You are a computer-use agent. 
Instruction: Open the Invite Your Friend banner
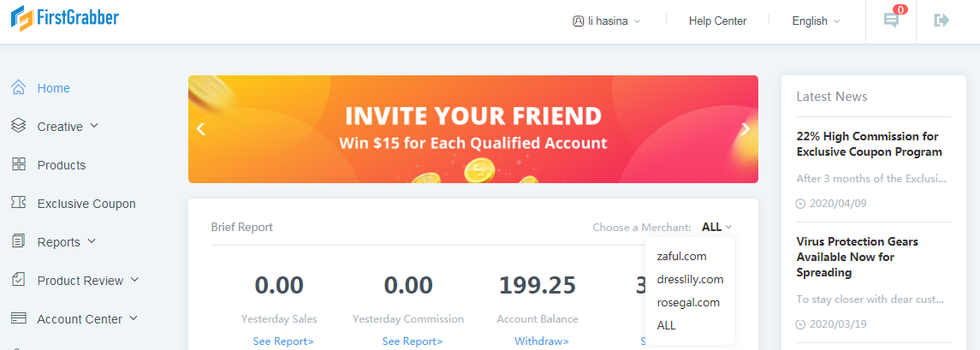473,129
